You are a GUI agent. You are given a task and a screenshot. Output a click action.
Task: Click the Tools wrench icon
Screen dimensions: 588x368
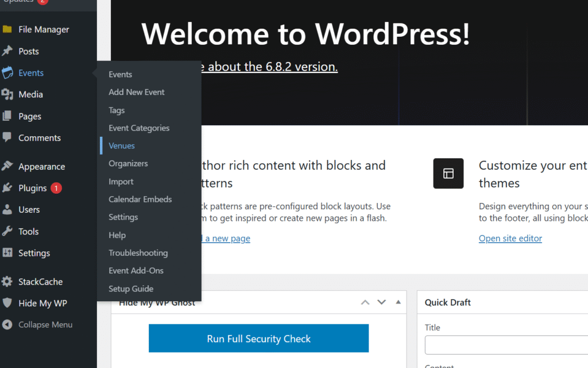click(x=7, y=231)
